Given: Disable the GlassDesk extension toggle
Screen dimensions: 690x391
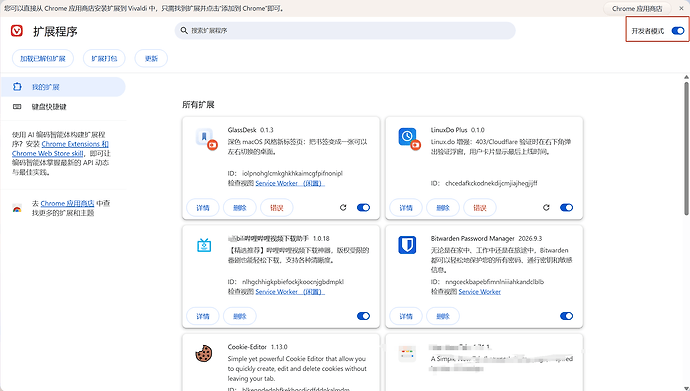Looking at the screenshot, I should coord(363,208).
